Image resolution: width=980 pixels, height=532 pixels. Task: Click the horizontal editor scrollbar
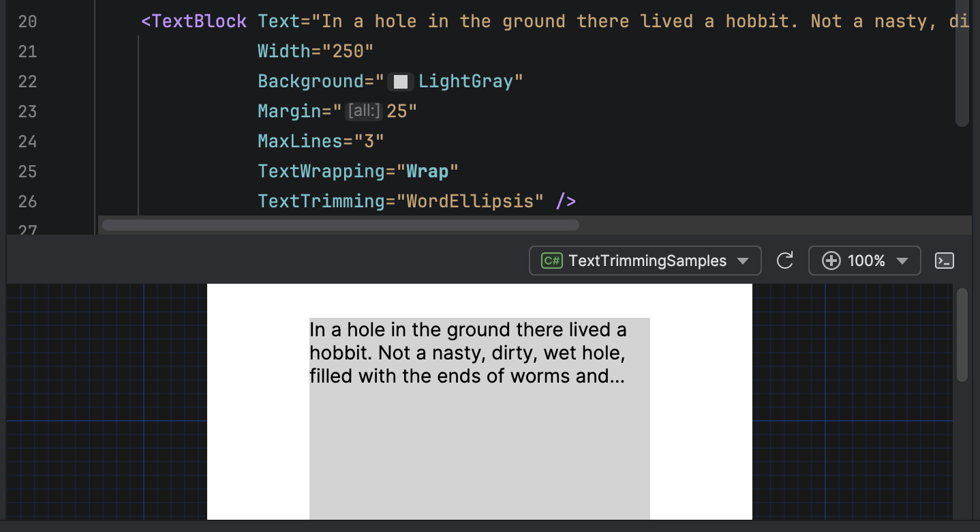[x=341, y=224]
